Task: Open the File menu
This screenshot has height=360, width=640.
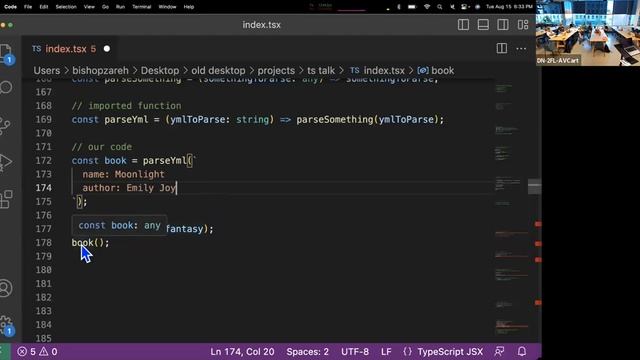Action: (28, 7)
